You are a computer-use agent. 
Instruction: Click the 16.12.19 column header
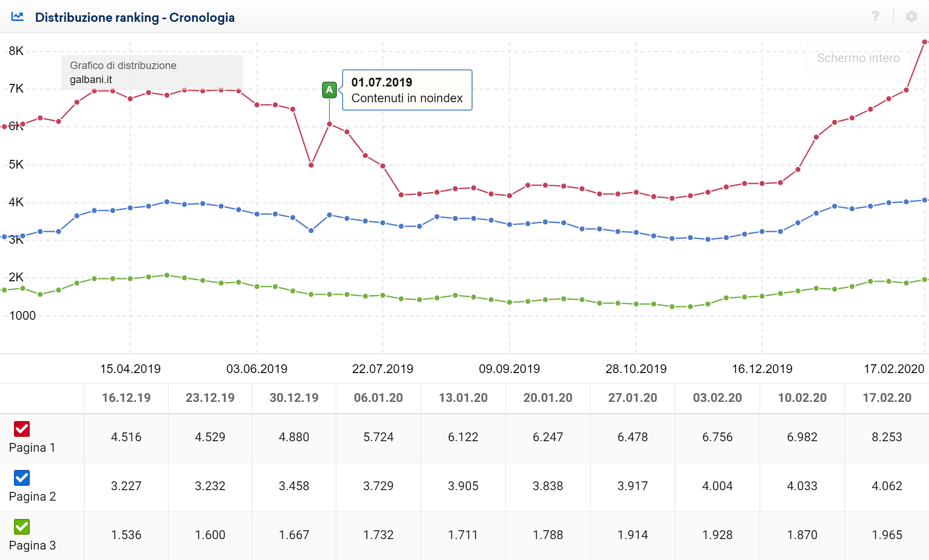[126, 398]
